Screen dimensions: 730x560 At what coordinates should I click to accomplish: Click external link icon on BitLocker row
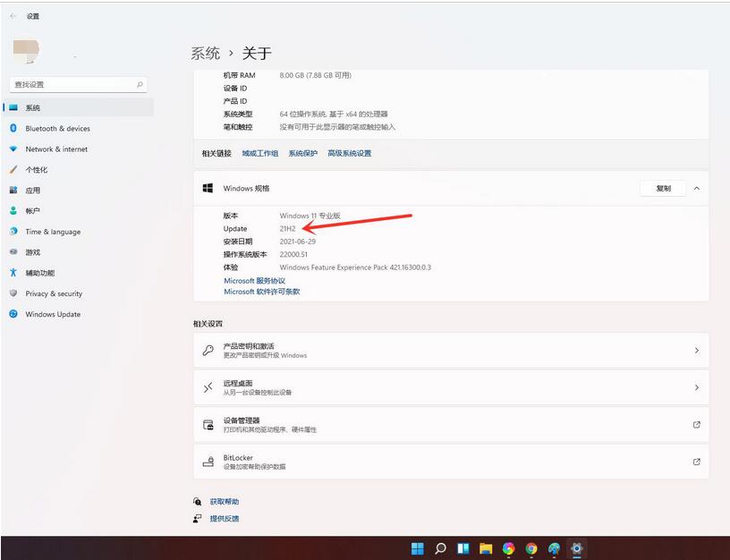coord(697,462)
